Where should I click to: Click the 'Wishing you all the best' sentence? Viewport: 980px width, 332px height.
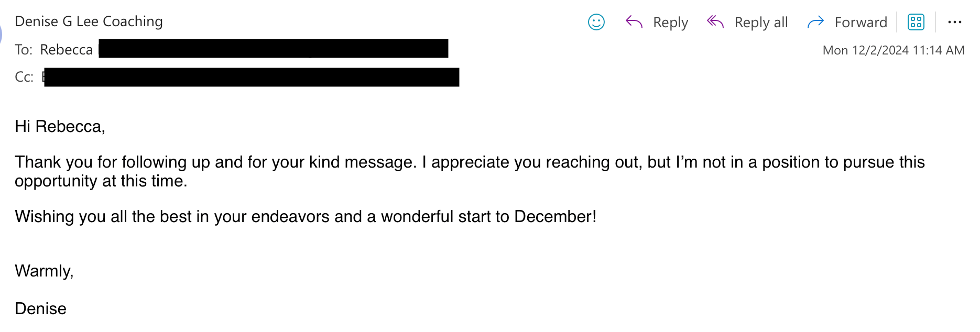coord(306,217)
